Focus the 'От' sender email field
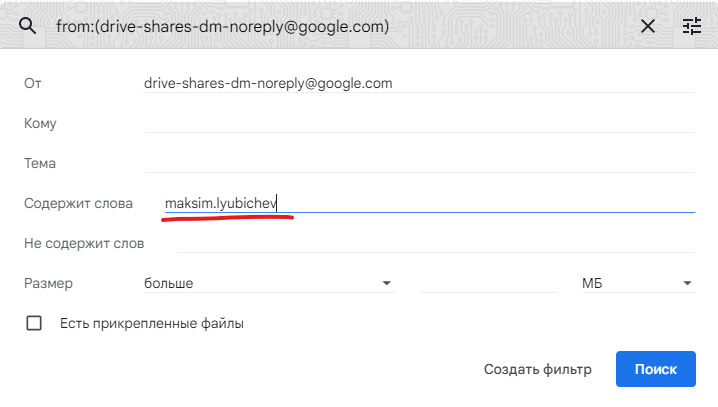The height and width of the screenshot is (407, 718). pyautogui.click(x=419, y=83)
